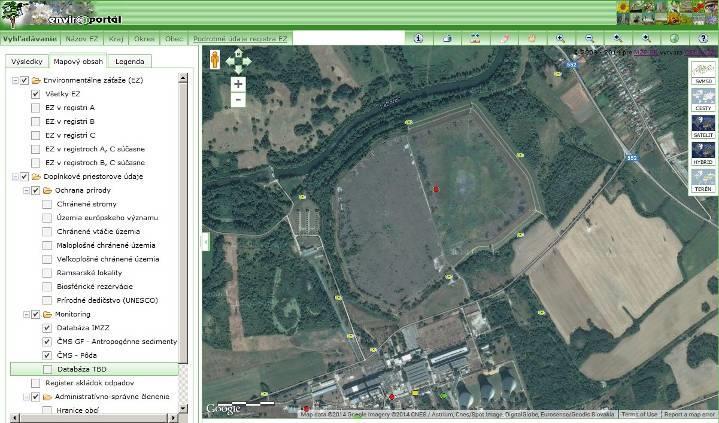Check EZ v registroch A, C súčasne

tap(35, 149)
